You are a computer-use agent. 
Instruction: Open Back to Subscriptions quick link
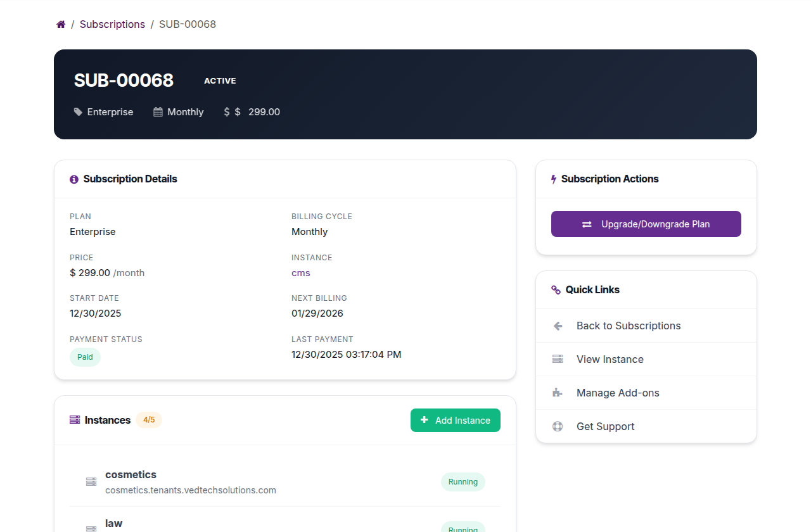(646, 326)
